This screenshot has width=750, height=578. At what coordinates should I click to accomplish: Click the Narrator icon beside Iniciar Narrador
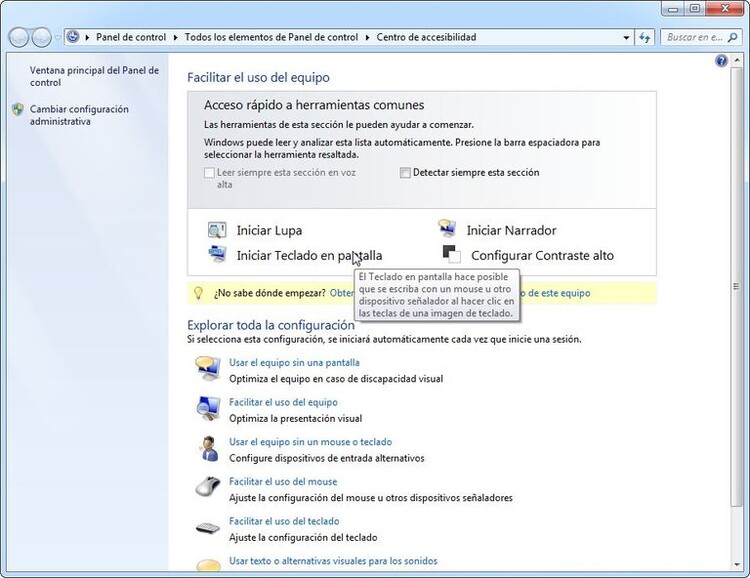pyautogui.click(x=447, y=229)
